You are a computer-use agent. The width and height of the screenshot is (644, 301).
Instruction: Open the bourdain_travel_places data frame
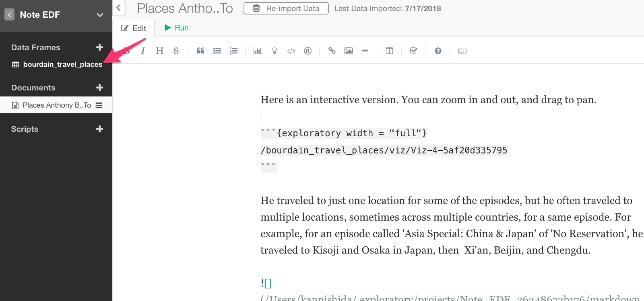[x=62, y=64]
